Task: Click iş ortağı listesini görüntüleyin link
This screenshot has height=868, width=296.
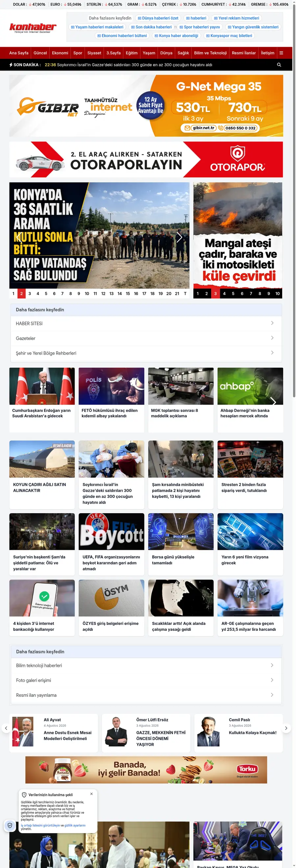Action: point(40,825)
